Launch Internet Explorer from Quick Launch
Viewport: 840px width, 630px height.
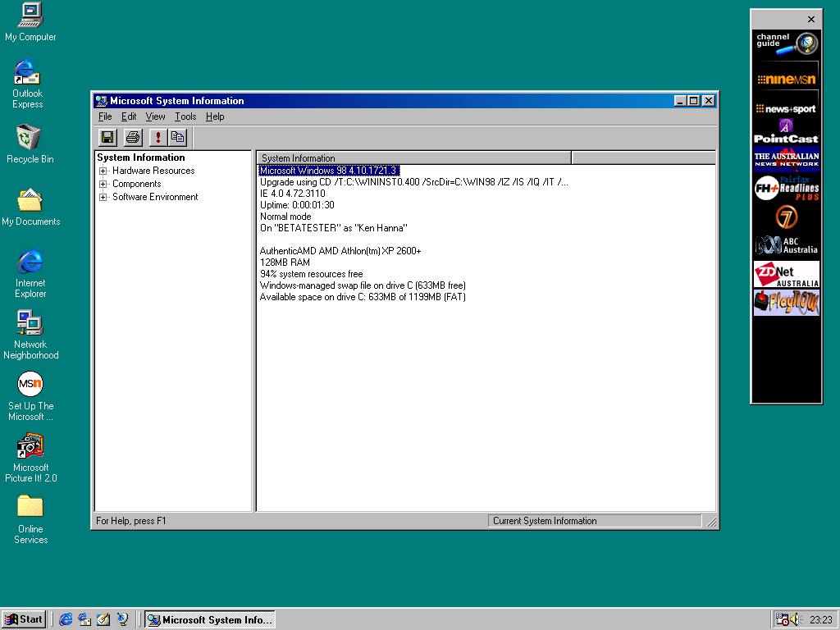coord(66,619)
